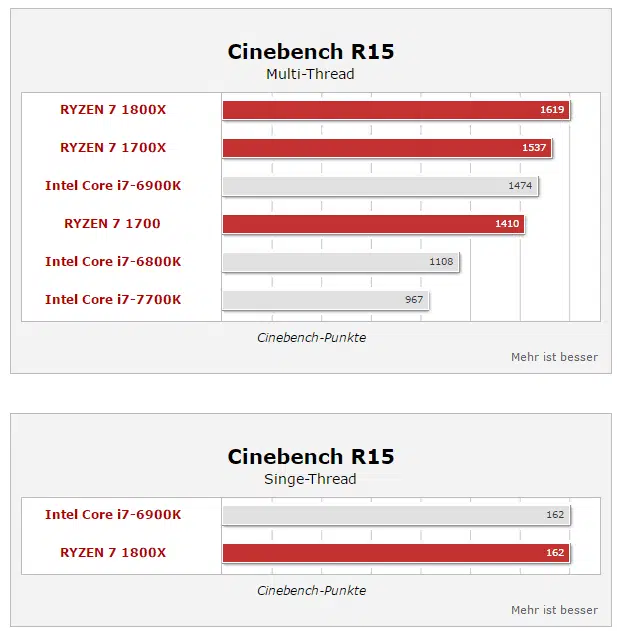
Task: Click the RYZEN 7 1800X multi-thread bar
Action: (396, 110)
